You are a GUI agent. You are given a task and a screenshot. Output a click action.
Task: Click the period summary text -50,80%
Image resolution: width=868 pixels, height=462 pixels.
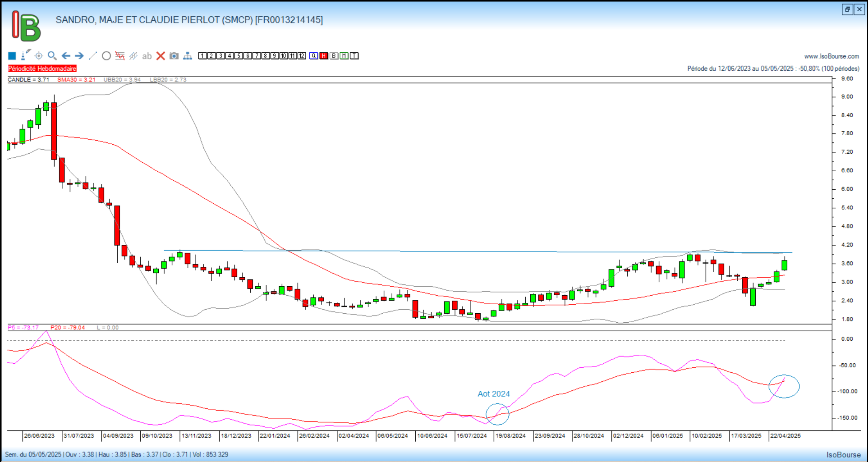pyautogui.click(x=773, y=69)
